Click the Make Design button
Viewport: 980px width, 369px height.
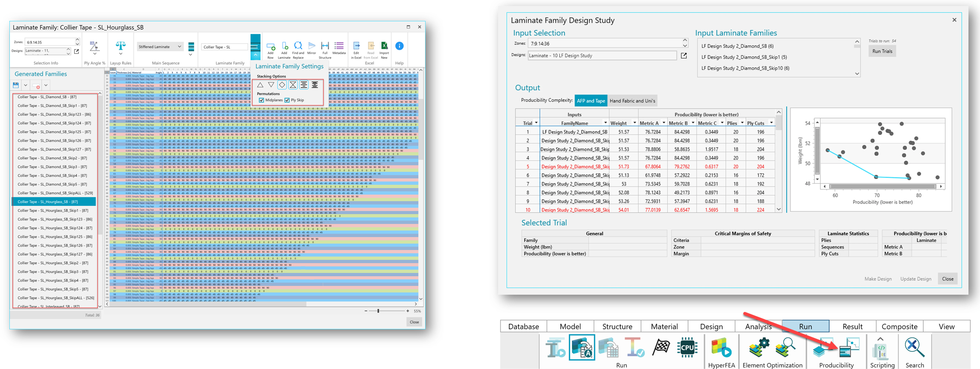878,279
